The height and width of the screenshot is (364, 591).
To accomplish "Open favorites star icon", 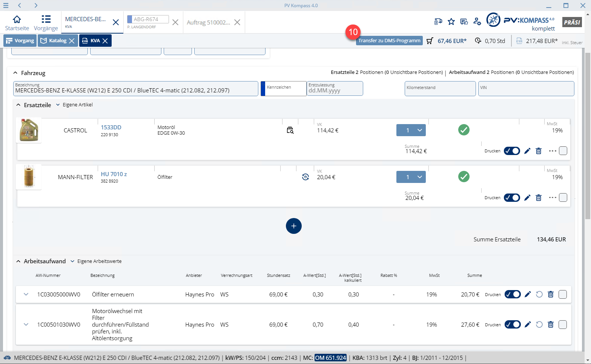I will coord(451,22).
